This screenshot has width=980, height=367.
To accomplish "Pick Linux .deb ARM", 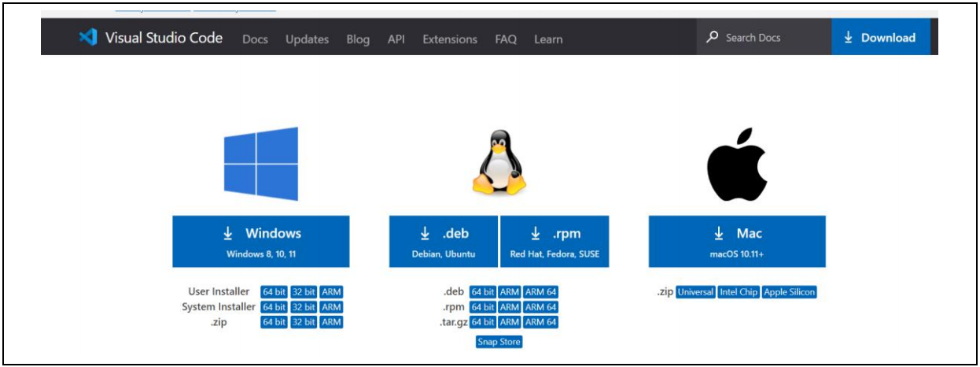I will tap(510, 292).
